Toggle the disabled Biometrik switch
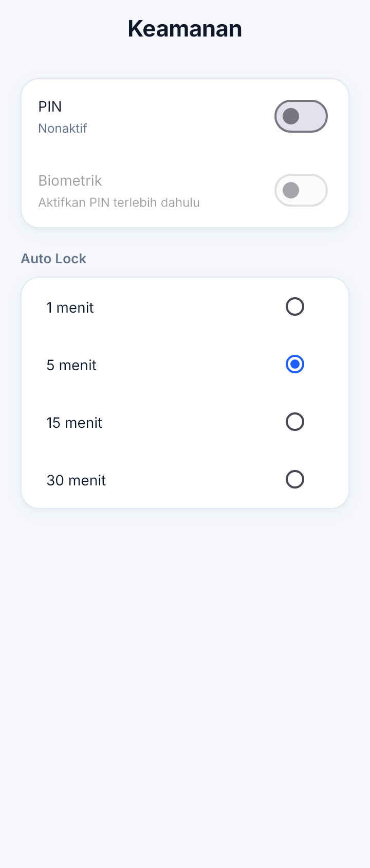The height and width of the screenshot is (868, 370). (301, 190)
